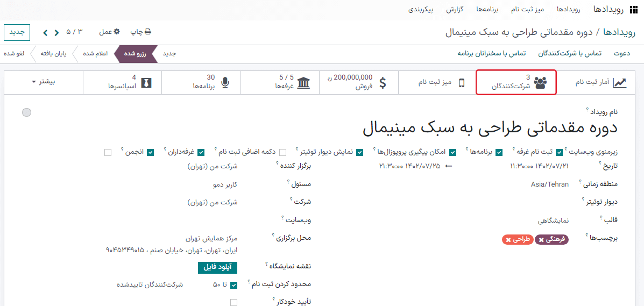The image size is (644, 306).
Task: Remove the طراحی tag using its x
Action: [x=508, y=240]
